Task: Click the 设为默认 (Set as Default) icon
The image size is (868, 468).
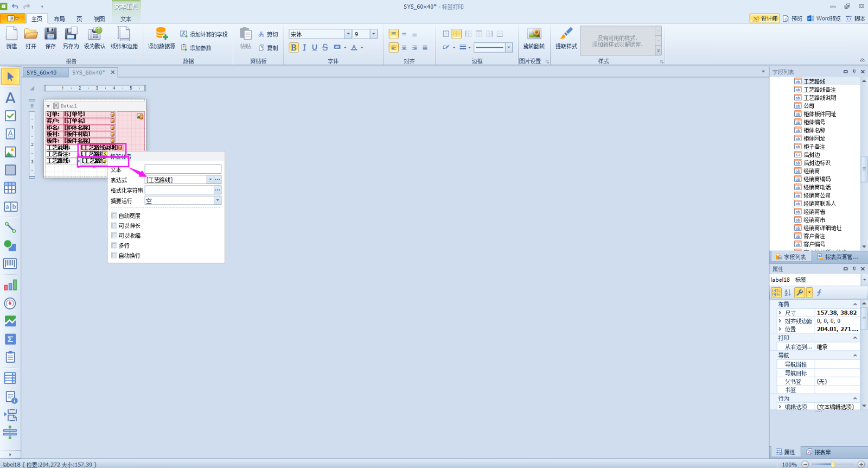Action: click(x=95, y=38)
